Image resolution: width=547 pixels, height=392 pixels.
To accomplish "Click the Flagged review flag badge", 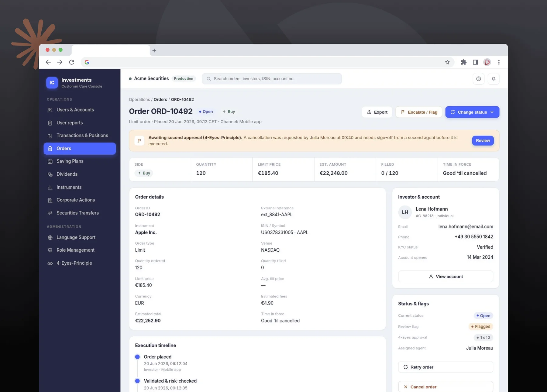I will click(x=481, y=327).
